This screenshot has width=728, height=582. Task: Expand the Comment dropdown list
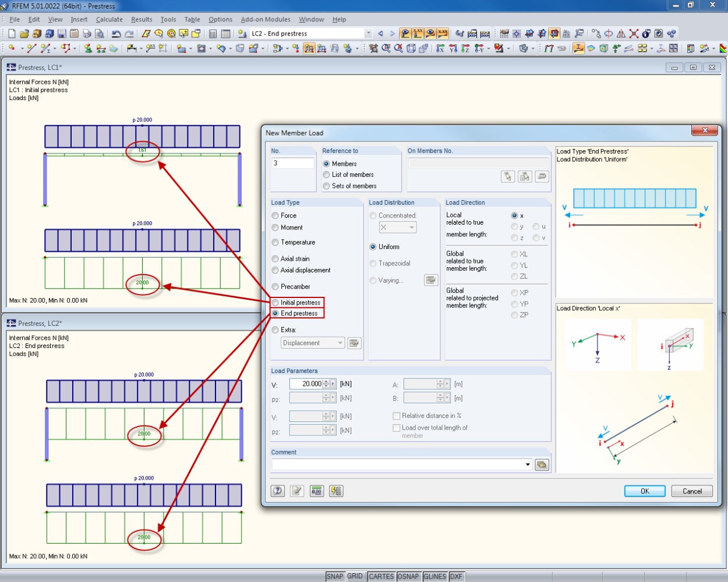click(x=528, y=464)
